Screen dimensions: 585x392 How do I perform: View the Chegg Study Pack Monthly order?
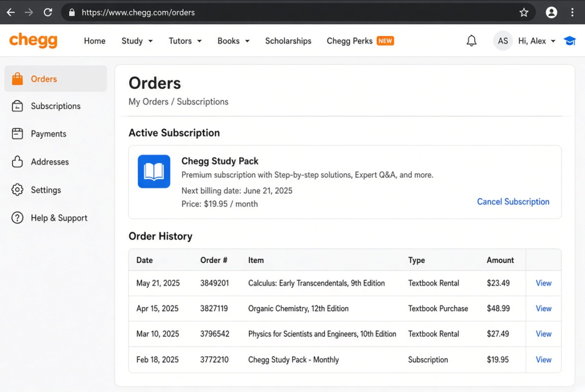544,359
